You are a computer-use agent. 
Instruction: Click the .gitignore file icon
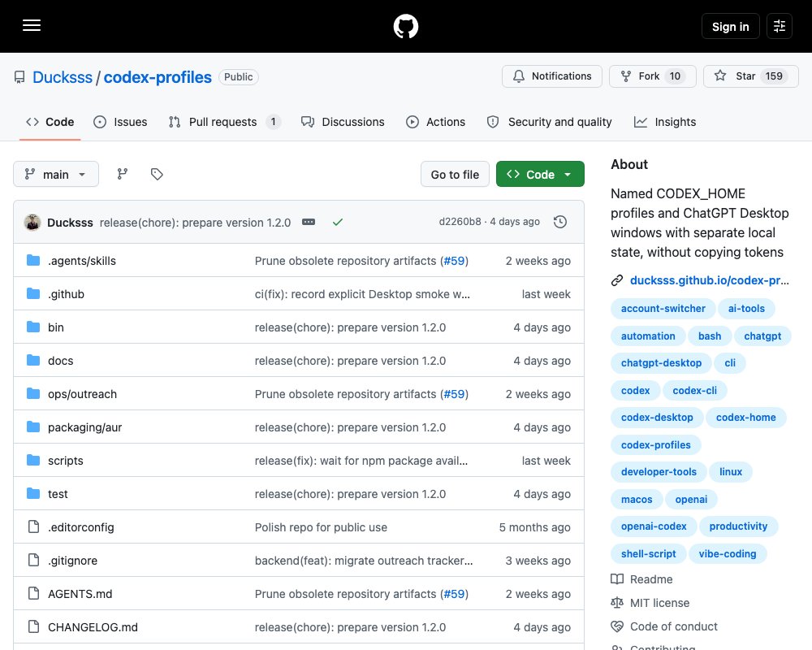click(33, 560)
